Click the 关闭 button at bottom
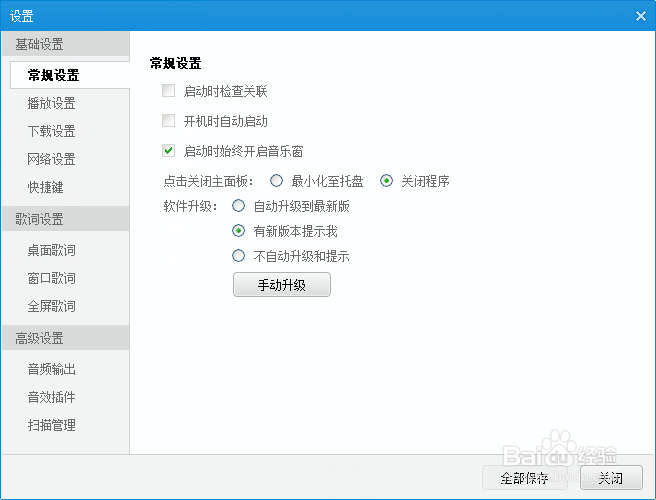Viewport: 656px width, 500px height. click(x=611, y=477)
